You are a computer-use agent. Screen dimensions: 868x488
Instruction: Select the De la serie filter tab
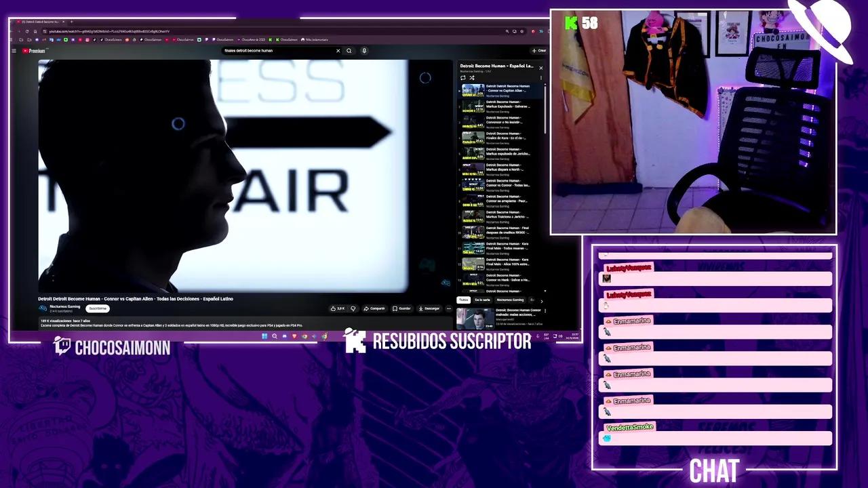pyautogui.click(x=484, y=300)
